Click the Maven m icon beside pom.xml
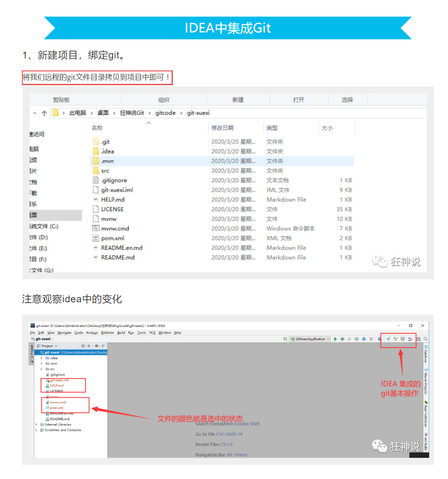448x479 pixels. 47,408
